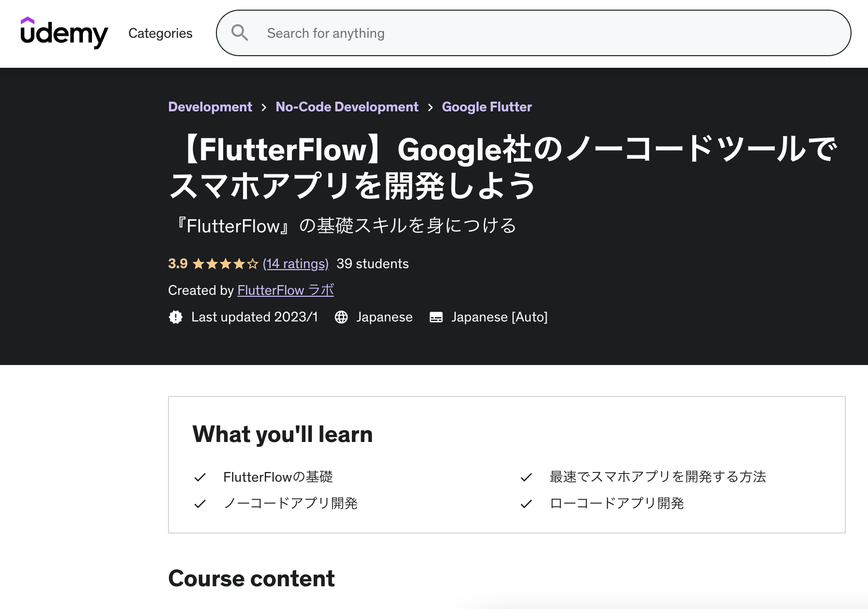868x609 pixels.
Task: Focus the Search for anything field
Action: click(x=533, y=33)
